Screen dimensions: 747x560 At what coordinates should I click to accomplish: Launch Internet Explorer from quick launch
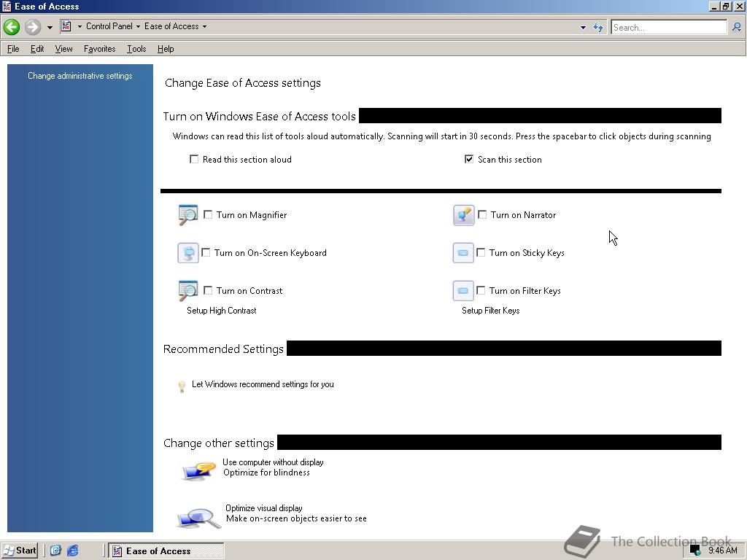coord(72,551)
